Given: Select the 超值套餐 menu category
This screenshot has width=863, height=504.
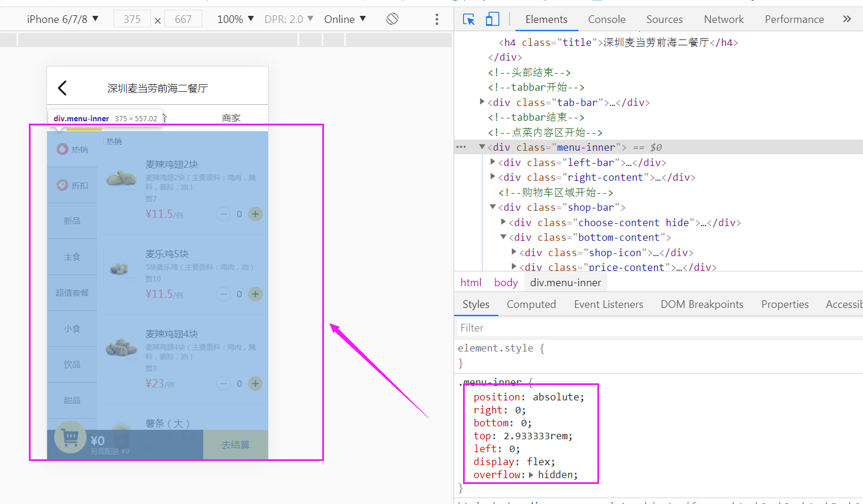Looking at the screenshot, I should (72, 293).
